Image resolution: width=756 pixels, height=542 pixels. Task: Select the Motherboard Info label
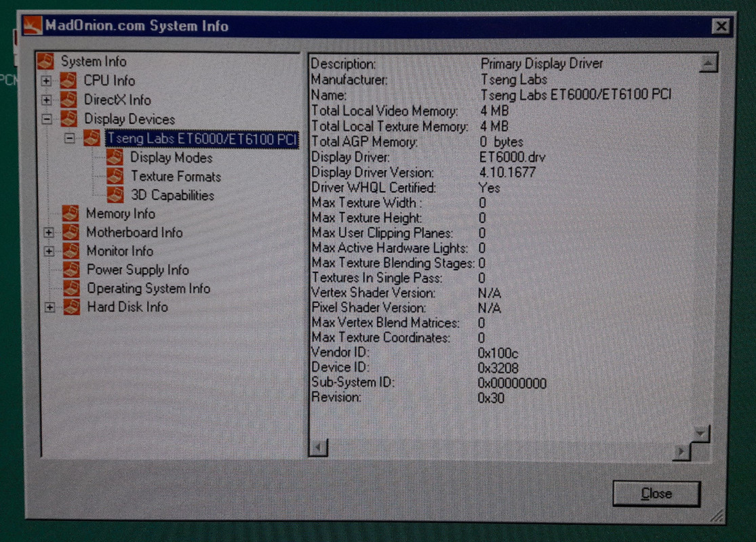(x=134, y=232)
